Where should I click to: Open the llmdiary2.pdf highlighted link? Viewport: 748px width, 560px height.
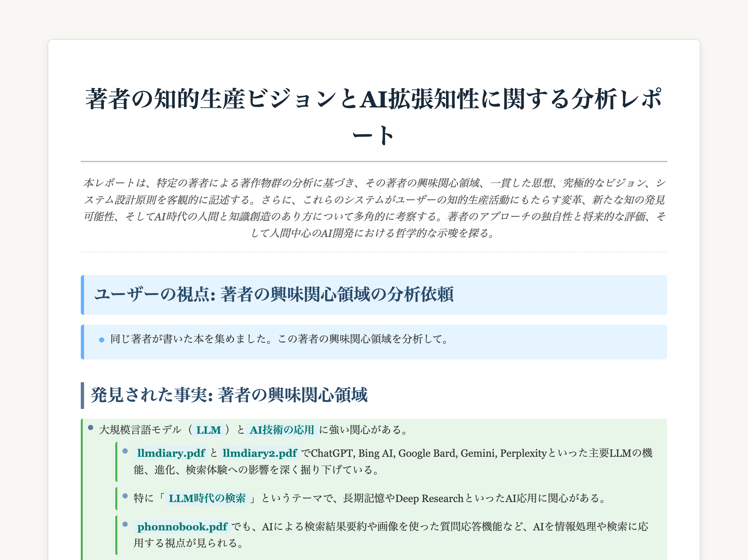pos(260,454)
